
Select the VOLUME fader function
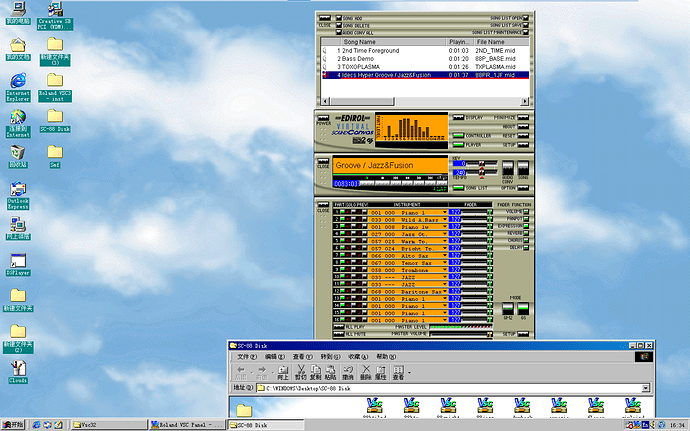click(526, 212)
